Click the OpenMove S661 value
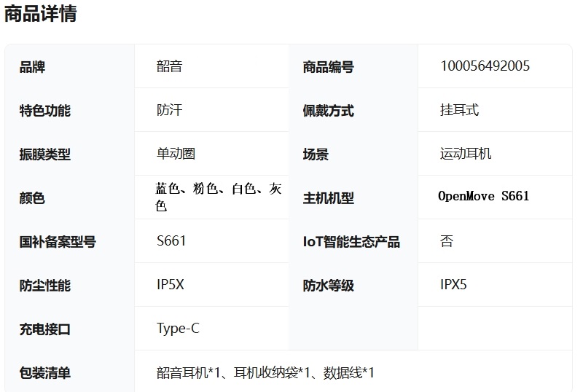 coord(483,196)
